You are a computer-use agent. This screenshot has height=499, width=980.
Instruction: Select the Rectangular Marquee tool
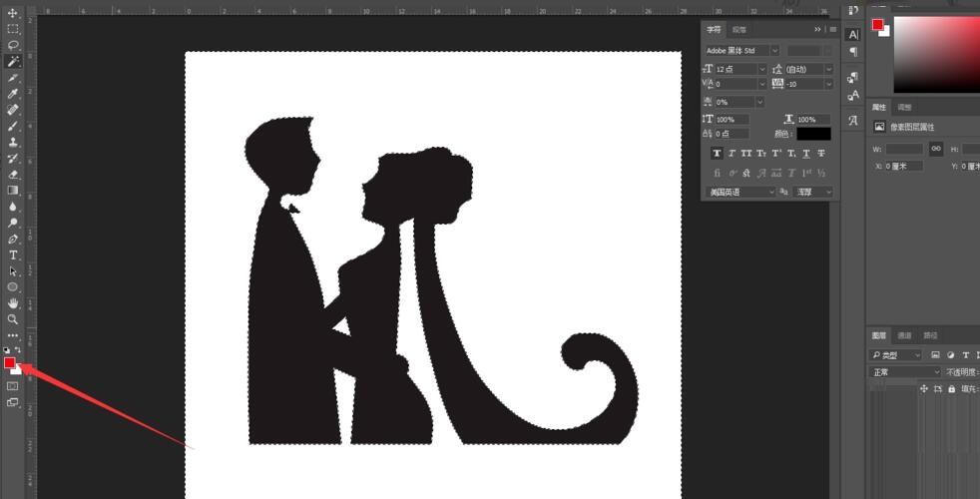[x=13, y=29]
